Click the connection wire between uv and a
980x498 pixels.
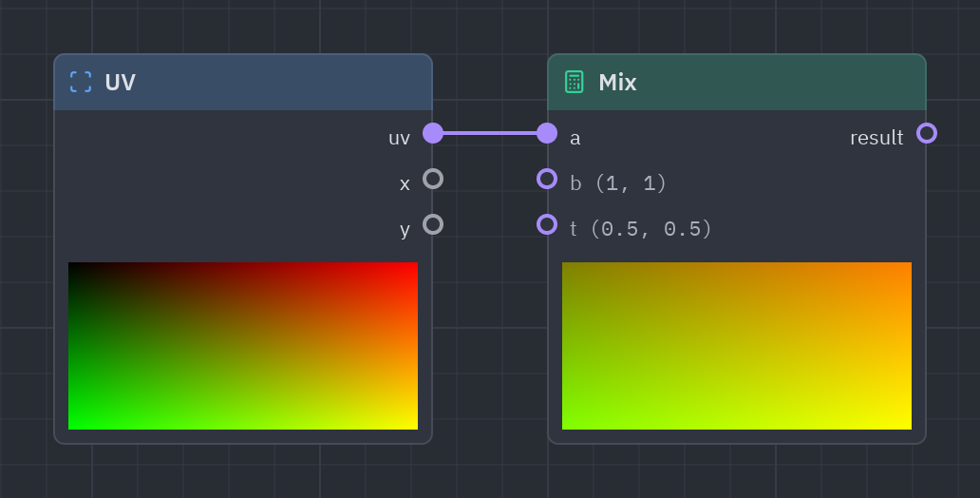[x=490, y=133]
